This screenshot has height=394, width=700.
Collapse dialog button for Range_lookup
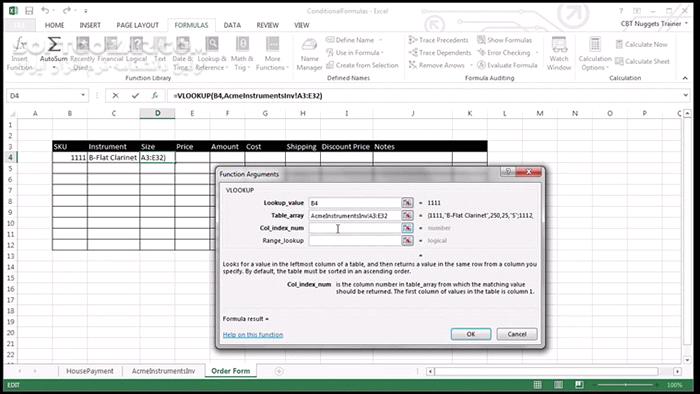pyautogui.click(x=407, y=241)
